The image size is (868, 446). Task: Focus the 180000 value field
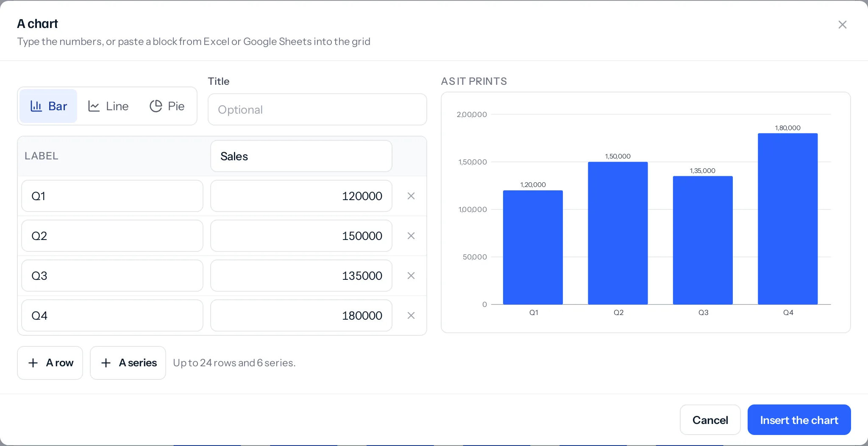(x=301, y=315)
